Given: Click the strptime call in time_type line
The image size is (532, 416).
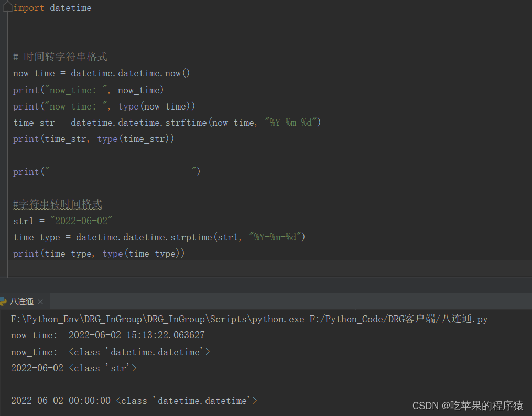Looking at the screenshot, I should pos(191,237).
